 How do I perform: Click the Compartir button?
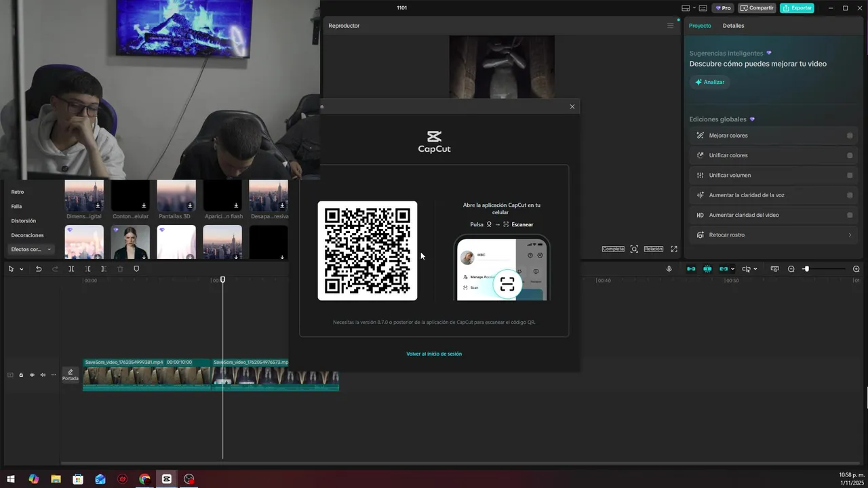[x=757, y=8]
